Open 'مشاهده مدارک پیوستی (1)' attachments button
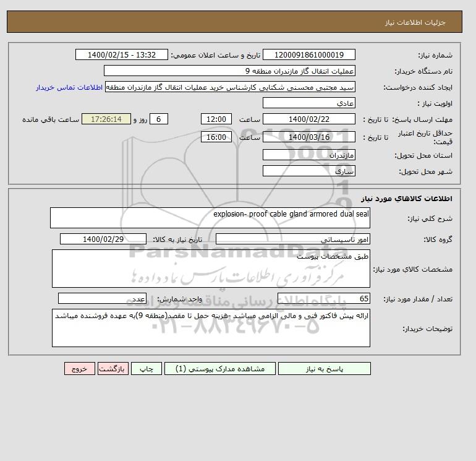This screenshot has height=461, width=476. click(220, 368)
